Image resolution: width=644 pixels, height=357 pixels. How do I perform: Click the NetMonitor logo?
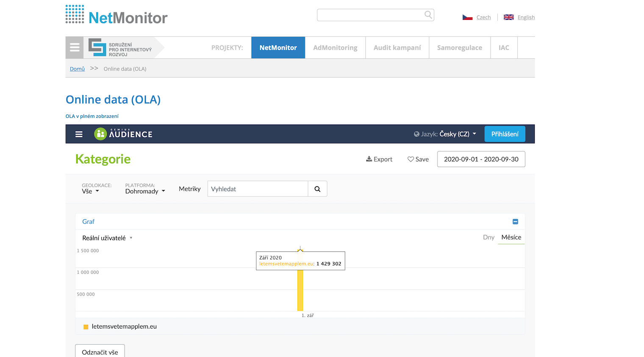[117, 15]
